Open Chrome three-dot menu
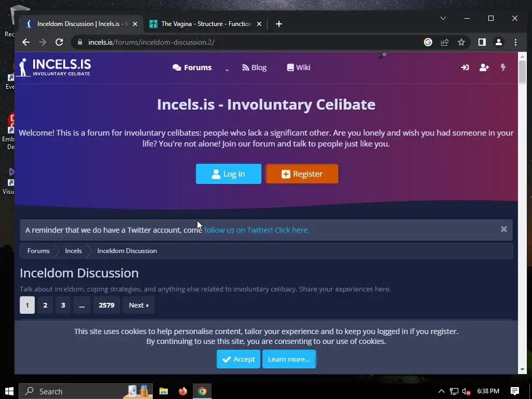The width and height of the screenshot is (532, 399). (516, 42)
